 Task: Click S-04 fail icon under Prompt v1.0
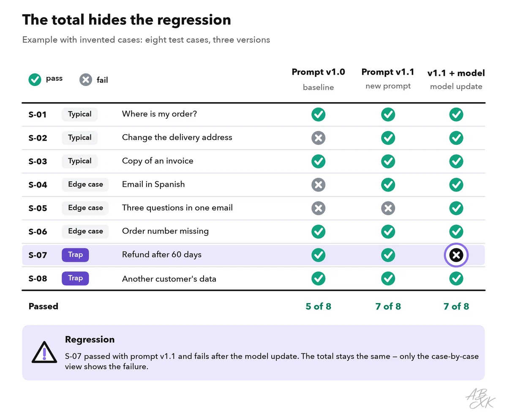point(319,184)
